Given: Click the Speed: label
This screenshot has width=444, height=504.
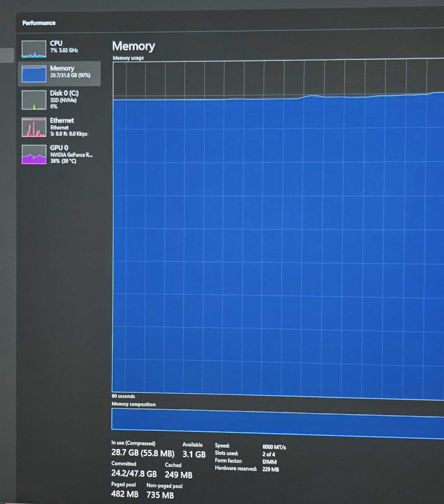Looking at the screenshot, I should click(222, 445).
